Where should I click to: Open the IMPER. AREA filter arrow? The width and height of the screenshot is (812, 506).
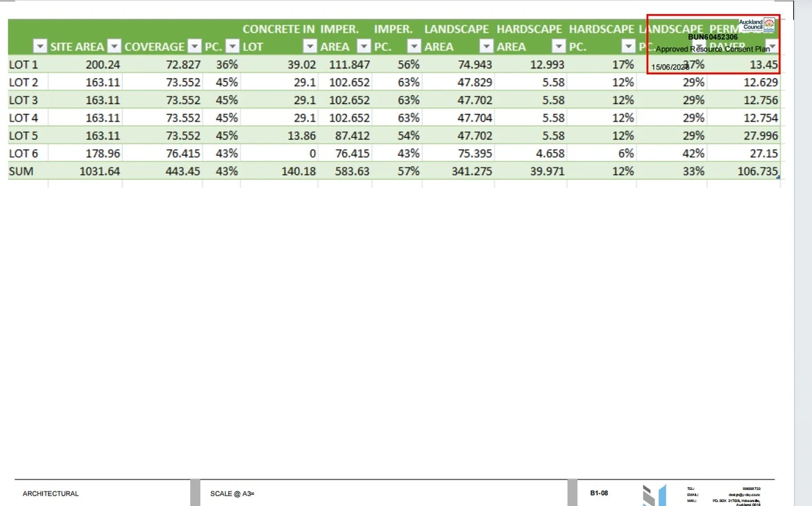tap(364, 47)
